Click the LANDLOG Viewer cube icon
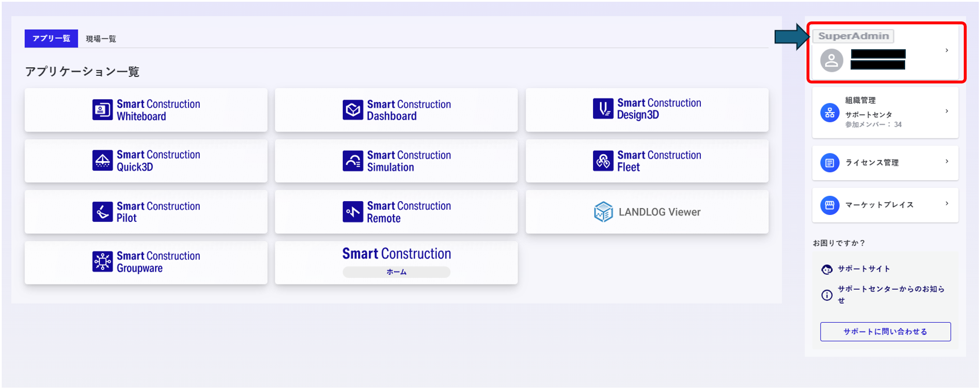Image resolution: width=980 pixels, height=390 pixels. pos(603,212)
